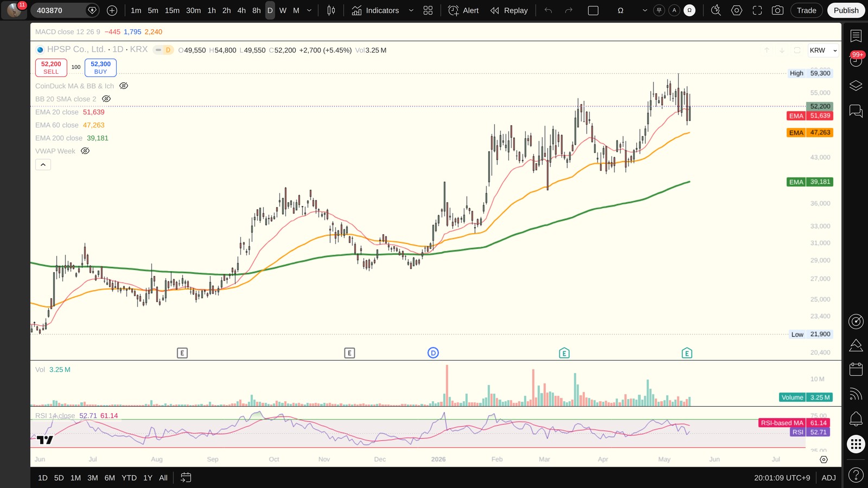Open the dropdown next to Ω icon
868x488 pixels.
click(644, 10)
